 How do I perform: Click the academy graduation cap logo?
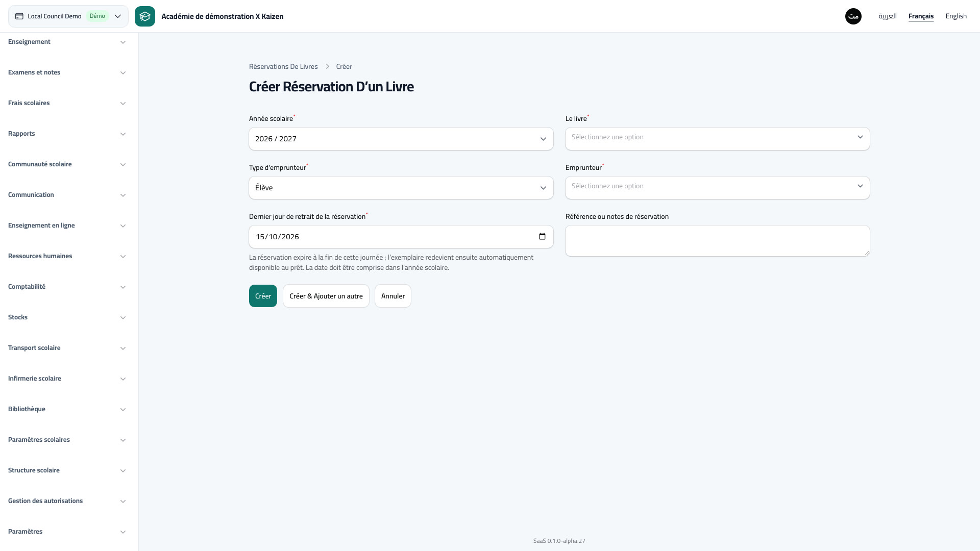(145, 16)
